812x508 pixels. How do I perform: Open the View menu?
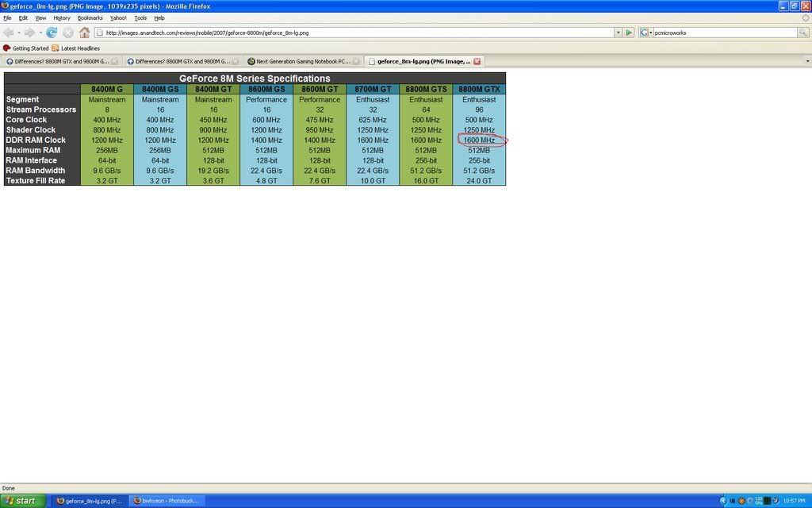click(x=40, y=18)
